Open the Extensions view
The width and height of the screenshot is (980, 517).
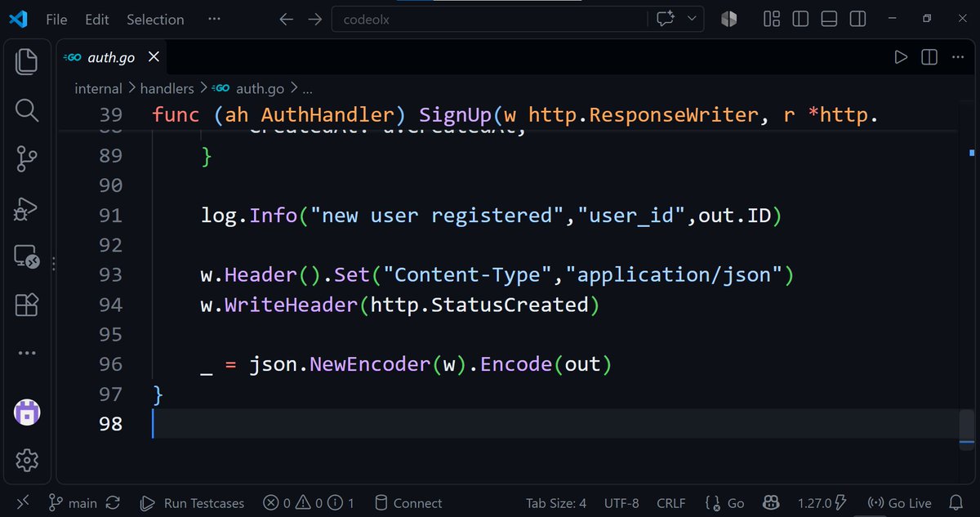[x=27, y=305]
